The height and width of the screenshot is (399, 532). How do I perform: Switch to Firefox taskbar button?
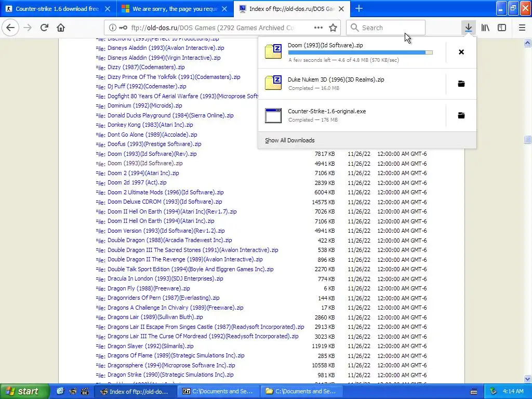tap(135, 392)
